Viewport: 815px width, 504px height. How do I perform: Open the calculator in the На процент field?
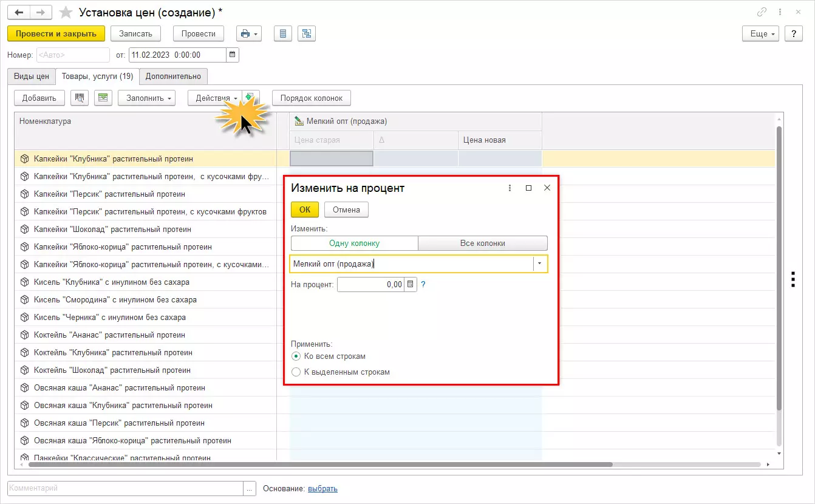coord(411,284)
